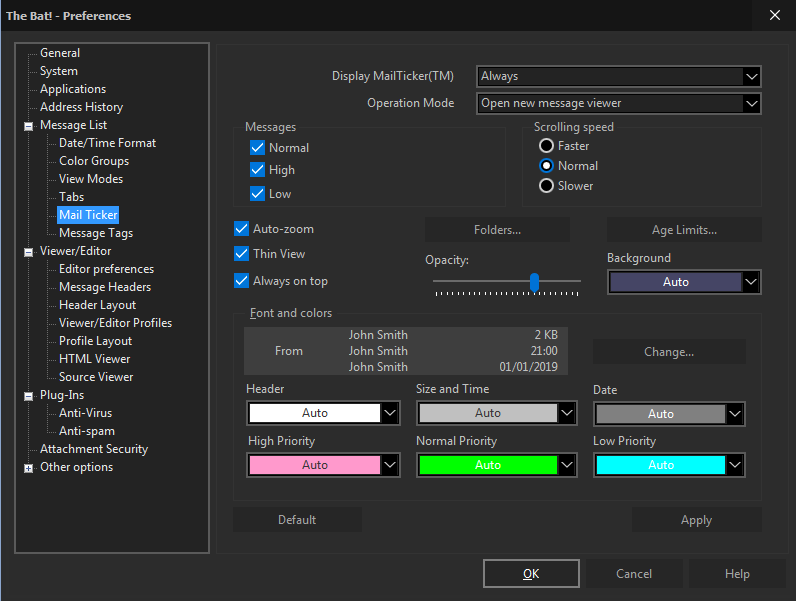The width and height of the screenshot is (796, 601).
Task: Open Header Layout settings
Action: (97, 305)
